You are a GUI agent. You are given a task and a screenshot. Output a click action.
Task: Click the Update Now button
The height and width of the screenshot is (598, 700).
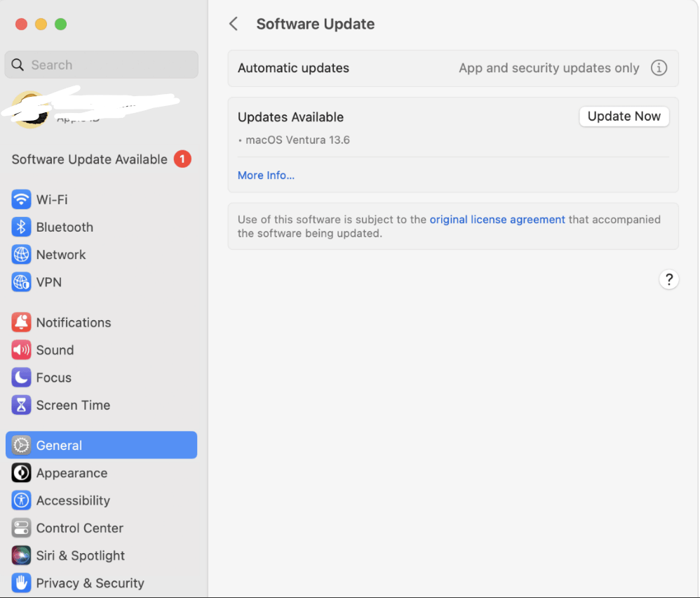coord(624,117)
